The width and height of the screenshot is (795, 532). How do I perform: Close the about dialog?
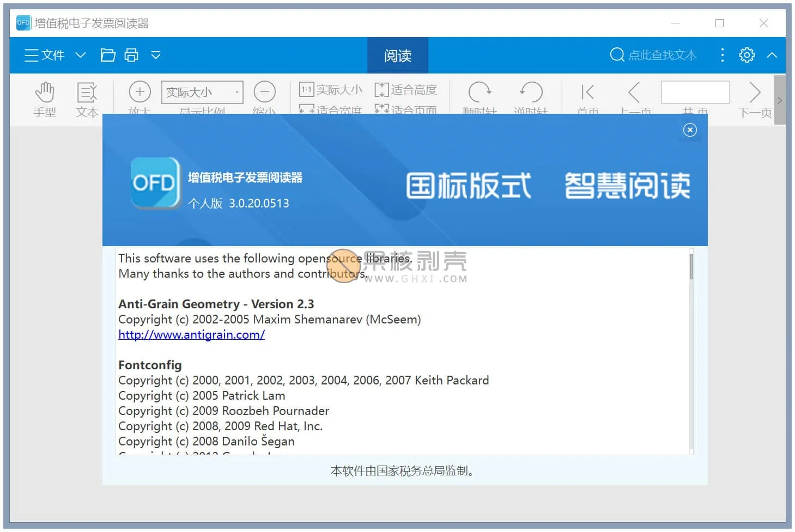point(690,130)
